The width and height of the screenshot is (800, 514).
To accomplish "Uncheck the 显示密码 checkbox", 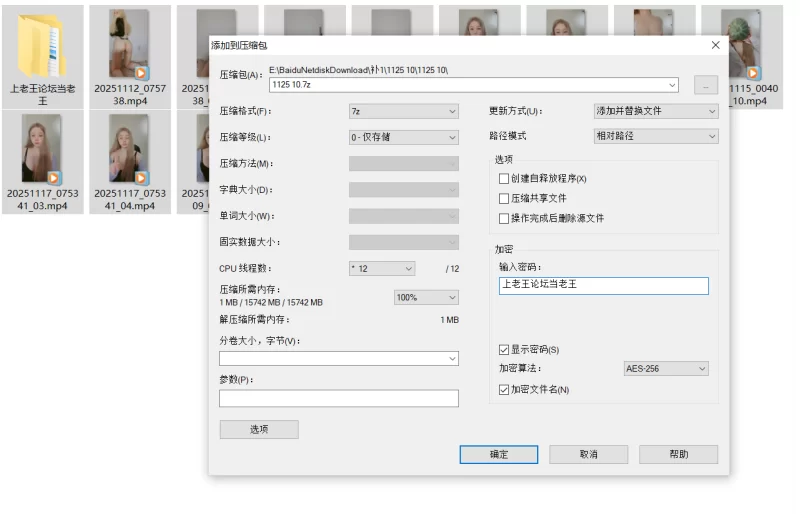I will (x=504, y=350).
